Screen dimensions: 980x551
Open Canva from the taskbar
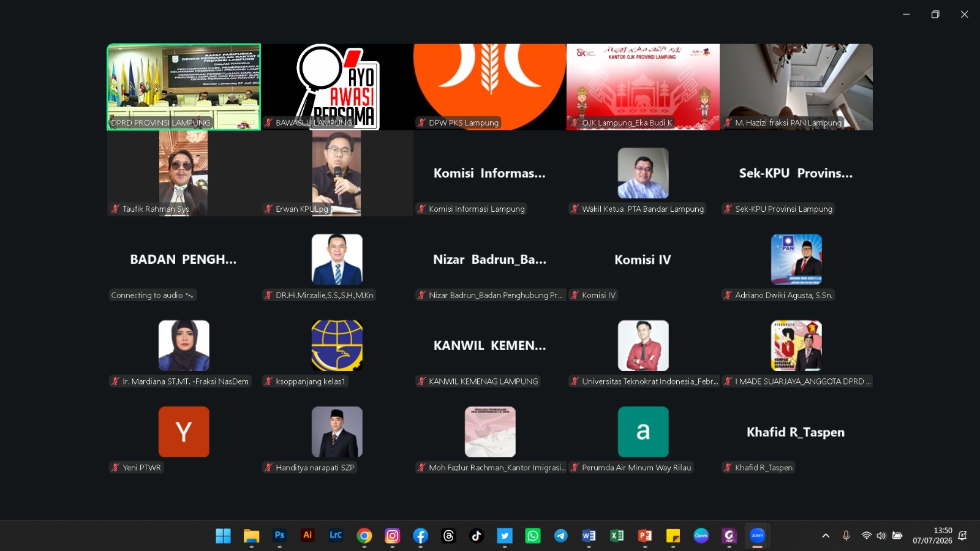(x=701, y=536)
